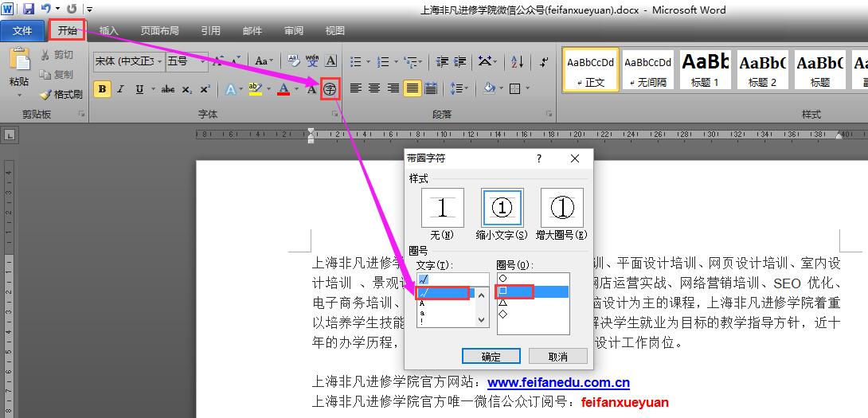Confirm the dialog with 确定 button

[491, 357]
